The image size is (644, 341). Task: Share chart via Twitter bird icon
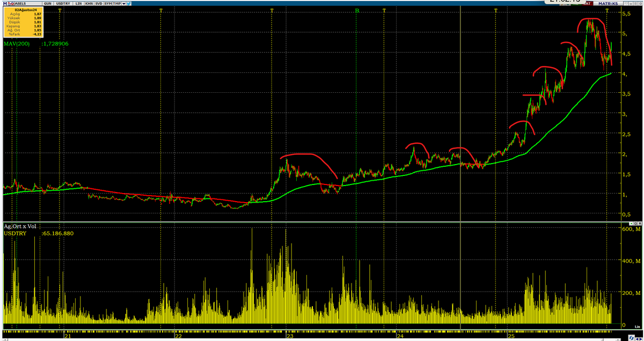[129, 4]
